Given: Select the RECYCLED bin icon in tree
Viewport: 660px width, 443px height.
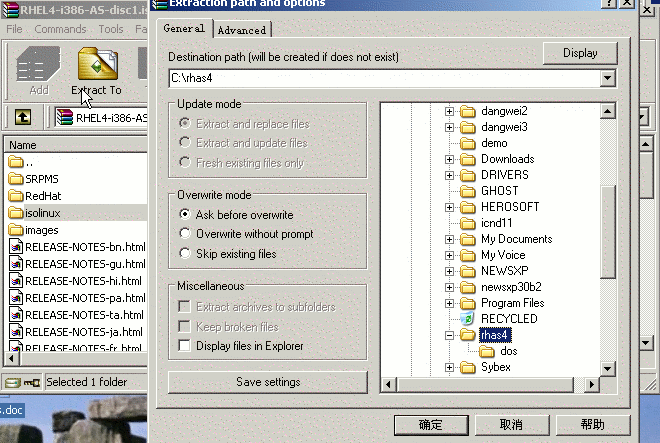Looking at the screenshot, I should pos(467,319).
